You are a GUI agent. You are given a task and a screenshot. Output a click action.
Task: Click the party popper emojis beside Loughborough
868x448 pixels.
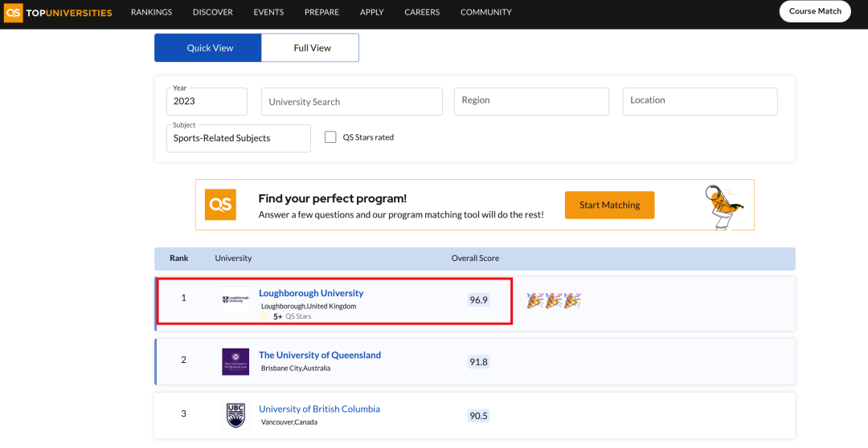554,300
